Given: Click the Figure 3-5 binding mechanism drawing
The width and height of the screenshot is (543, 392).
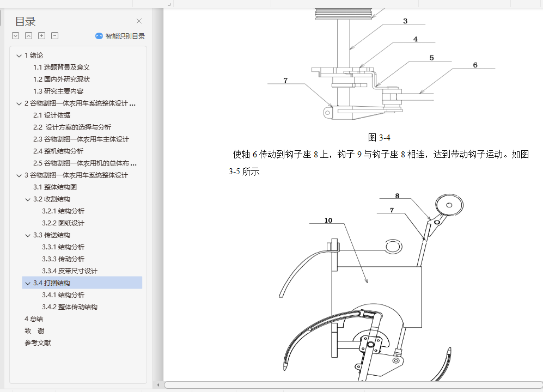Looking at the screenshot, I should click(x=370, y=287).
